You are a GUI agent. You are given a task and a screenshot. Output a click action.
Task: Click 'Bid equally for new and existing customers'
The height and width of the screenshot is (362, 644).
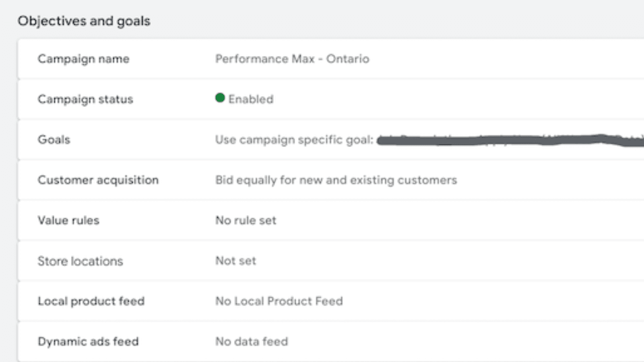[x=336, y=180]
